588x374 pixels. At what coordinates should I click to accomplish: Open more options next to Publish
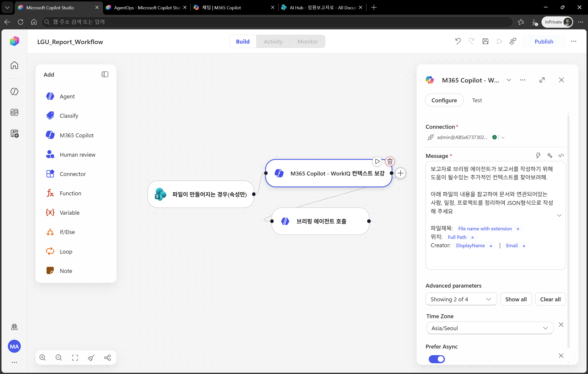(574, 41)
